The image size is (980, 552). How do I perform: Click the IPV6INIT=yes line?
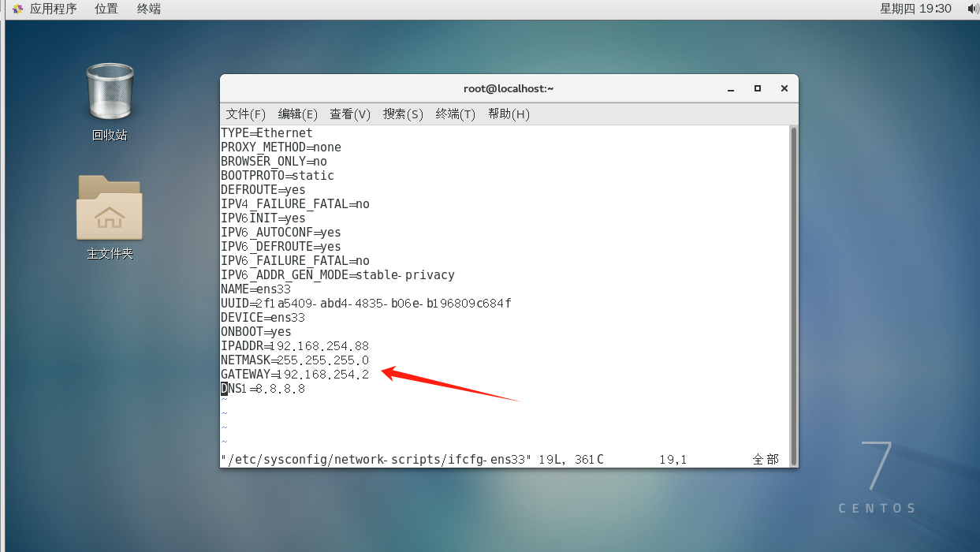tap(263, 218)
